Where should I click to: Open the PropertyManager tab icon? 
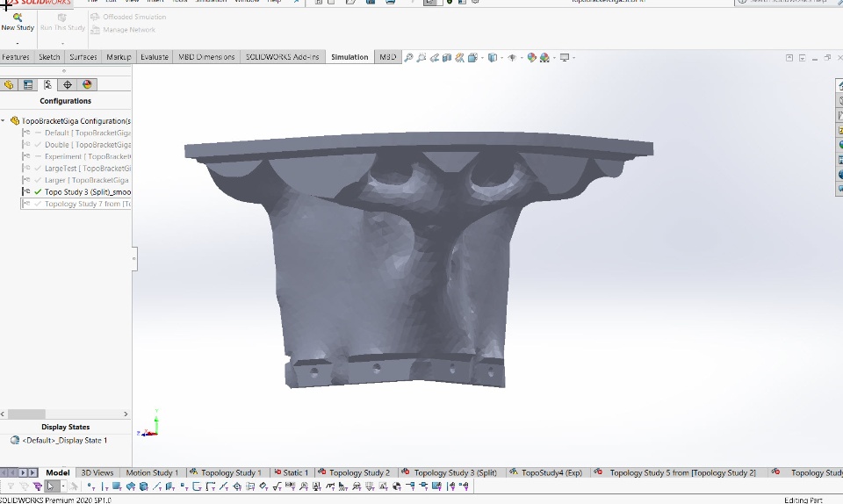click(28, 84)
